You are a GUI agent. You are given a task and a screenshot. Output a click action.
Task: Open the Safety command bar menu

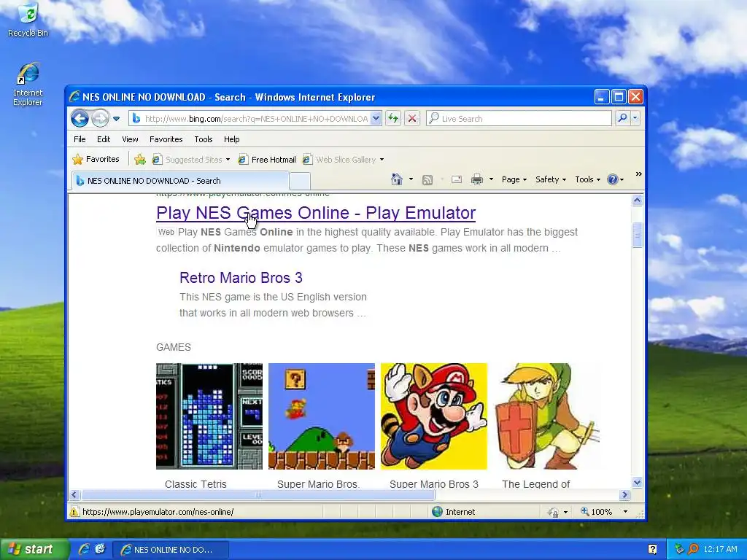coord(551,179)
